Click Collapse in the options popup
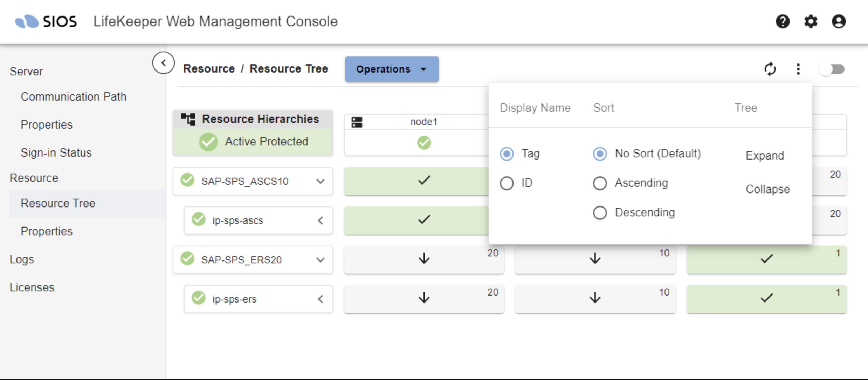 point(767,189)
